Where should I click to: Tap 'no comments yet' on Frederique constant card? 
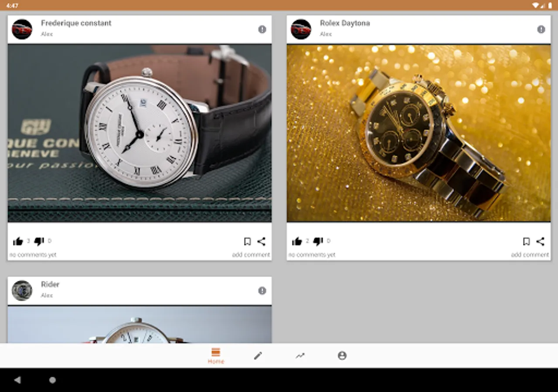[x=33, y=255]
